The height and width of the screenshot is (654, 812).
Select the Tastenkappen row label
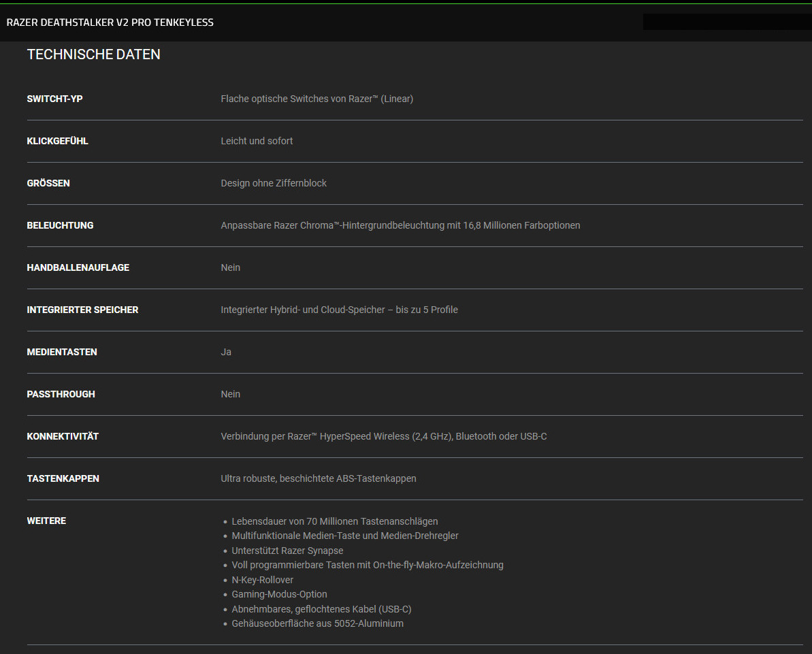(63, 478)
